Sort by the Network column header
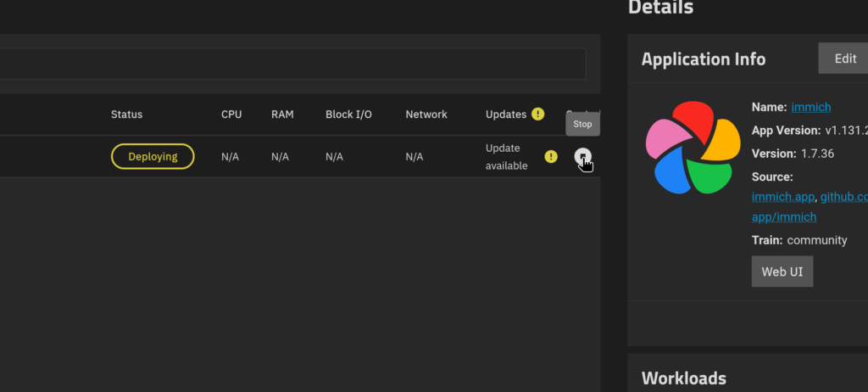Viewport: 868px width, 392px height. pyautogui.click(x=426, y=115)
